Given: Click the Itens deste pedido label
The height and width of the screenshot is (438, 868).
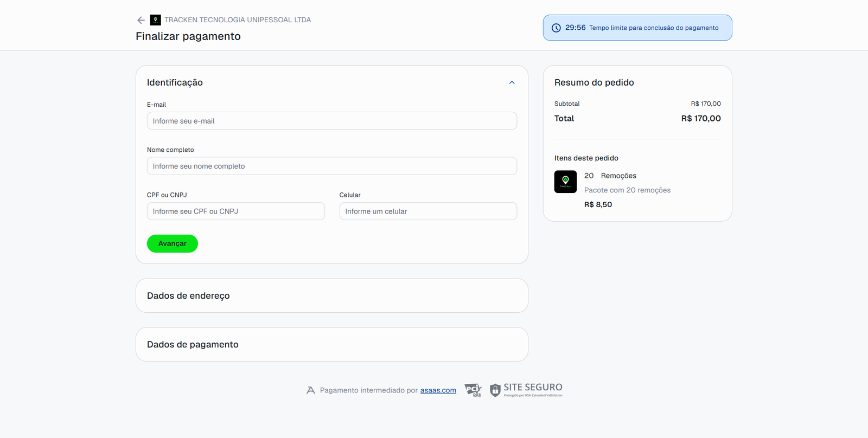Looking at the screenshot, I should pyautogui.click(x=586, y=158).
